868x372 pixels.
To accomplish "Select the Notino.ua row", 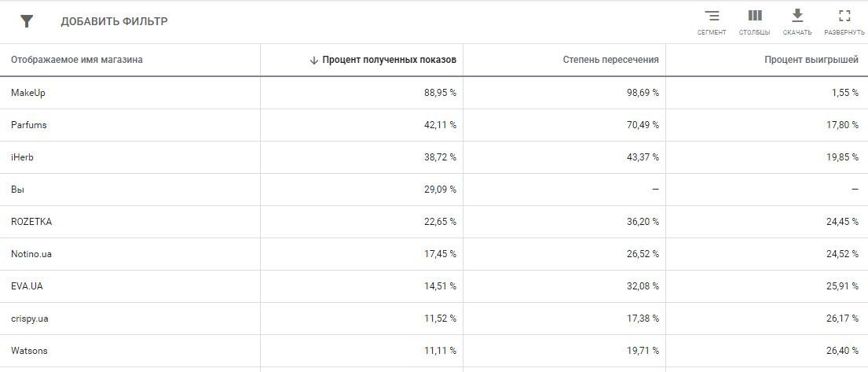I will tap(31, 254).
